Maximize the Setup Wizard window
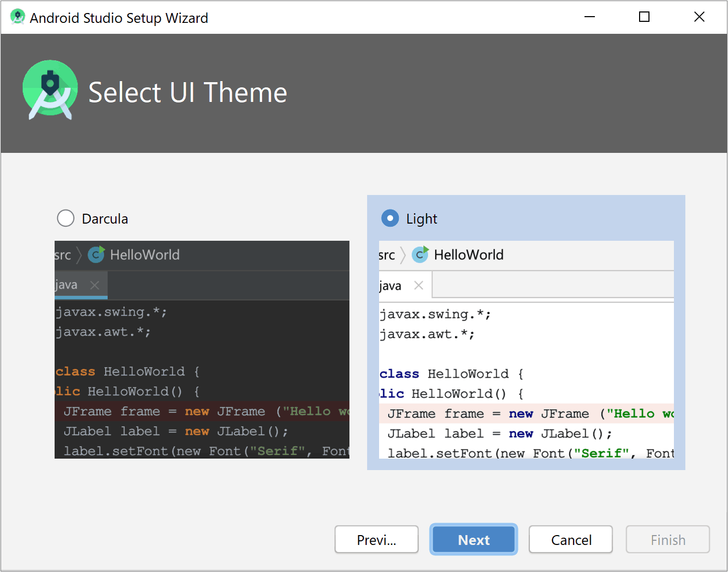Viewport: 728px width, 572px height. pyautogui.click(x=644, y=17)
